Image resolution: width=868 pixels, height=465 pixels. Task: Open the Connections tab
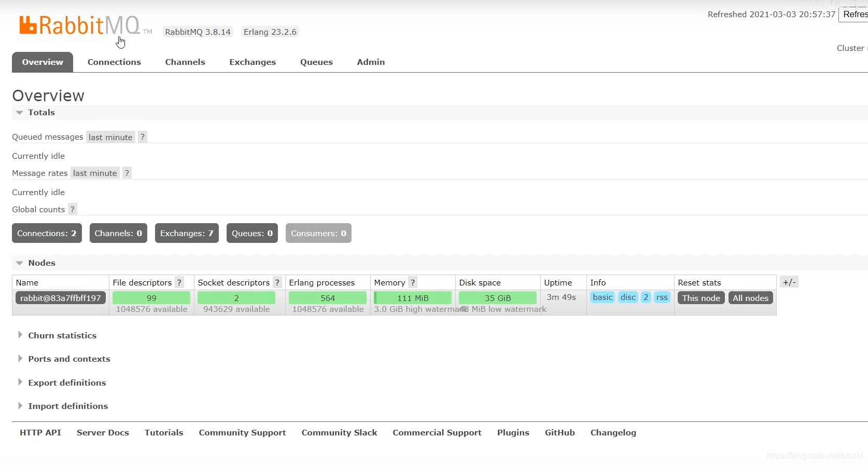click(x=114, y=62)
